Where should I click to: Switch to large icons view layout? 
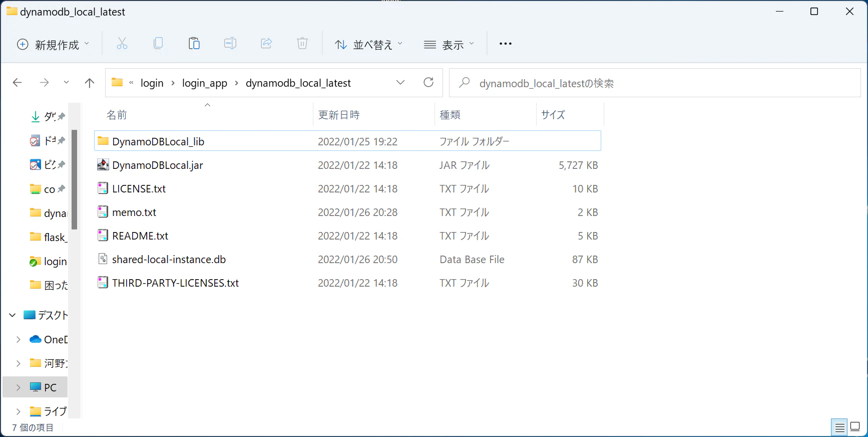855,427
